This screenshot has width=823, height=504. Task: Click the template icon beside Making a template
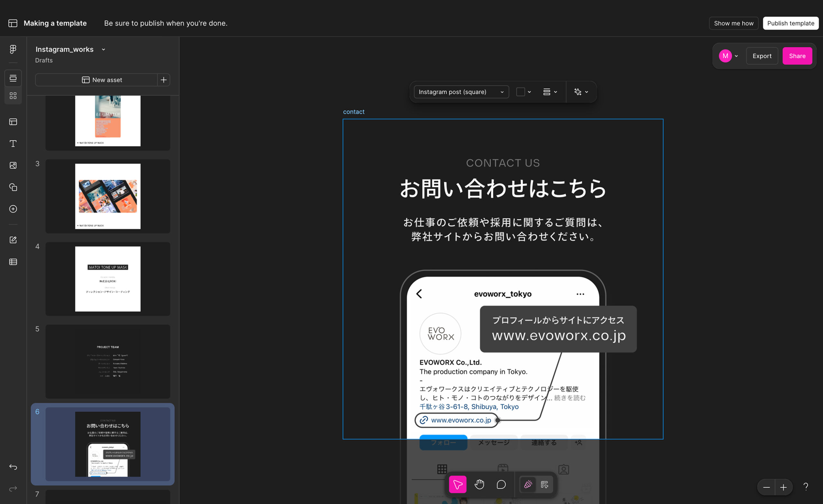[13, 23]
